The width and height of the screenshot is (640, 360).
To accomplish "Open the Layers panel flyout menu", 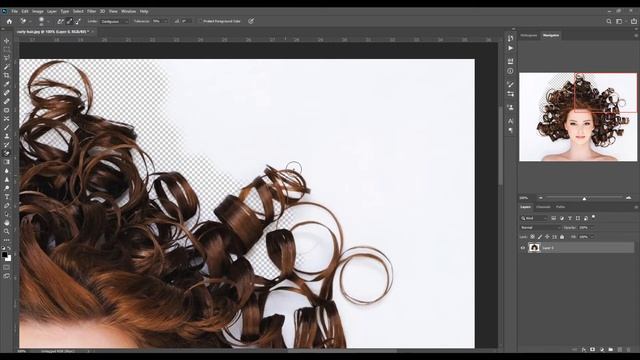I will pyautogui.click(x=636, y=207).
